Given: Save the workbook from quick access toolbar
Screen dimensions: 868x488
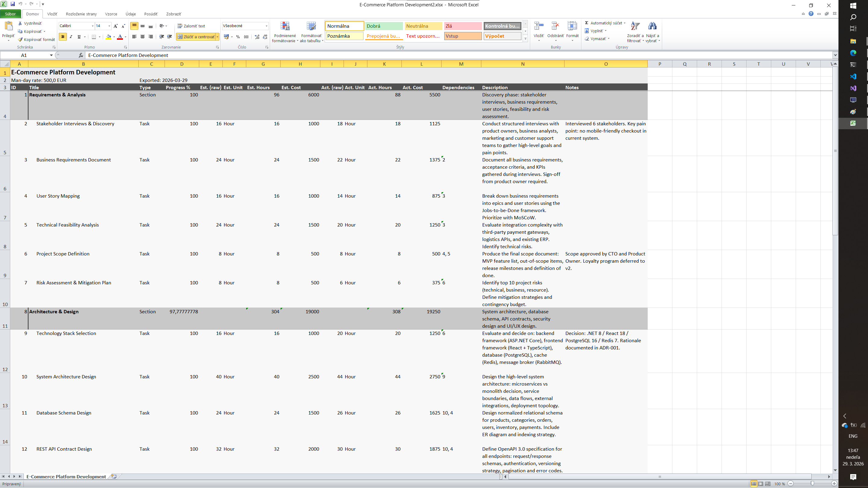Looking at the screenshot, I should [x=12, y=4].
